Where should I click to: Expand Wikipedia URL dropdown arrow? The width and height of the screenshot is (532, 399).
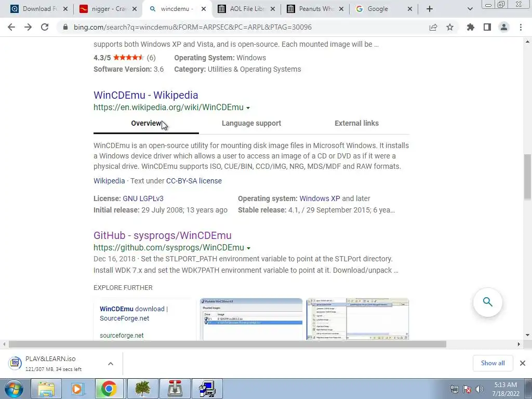(248, 108)
